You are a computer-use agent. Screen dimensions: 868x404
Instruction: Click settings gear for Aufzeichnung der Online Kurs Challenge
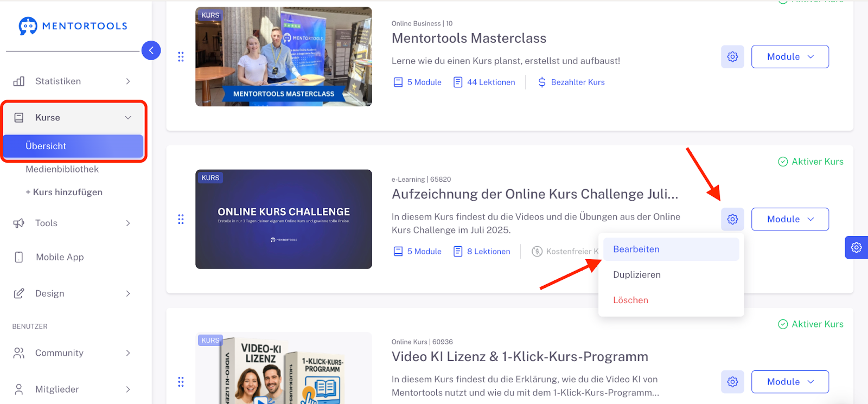click(x=732, y=219)
